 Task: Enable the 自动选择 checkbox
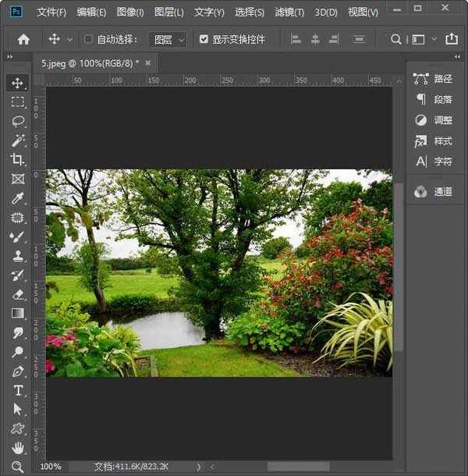[88, 39]
